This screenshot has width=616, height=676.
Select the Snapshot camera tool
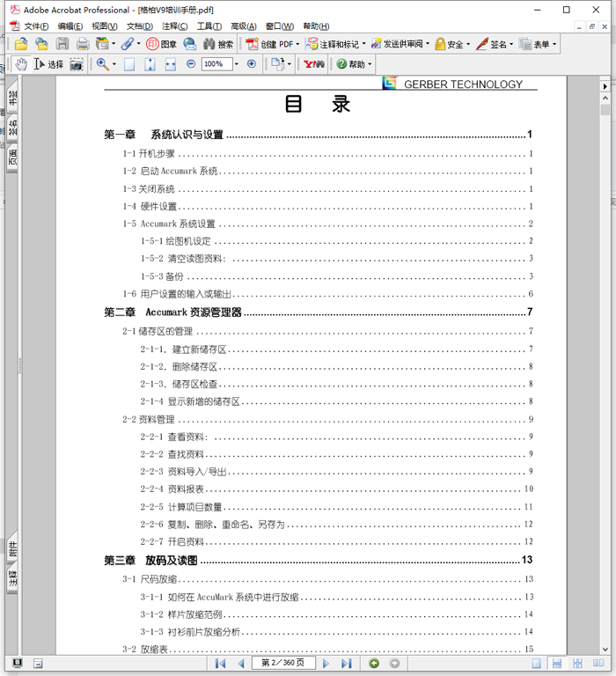pos(77,64)
